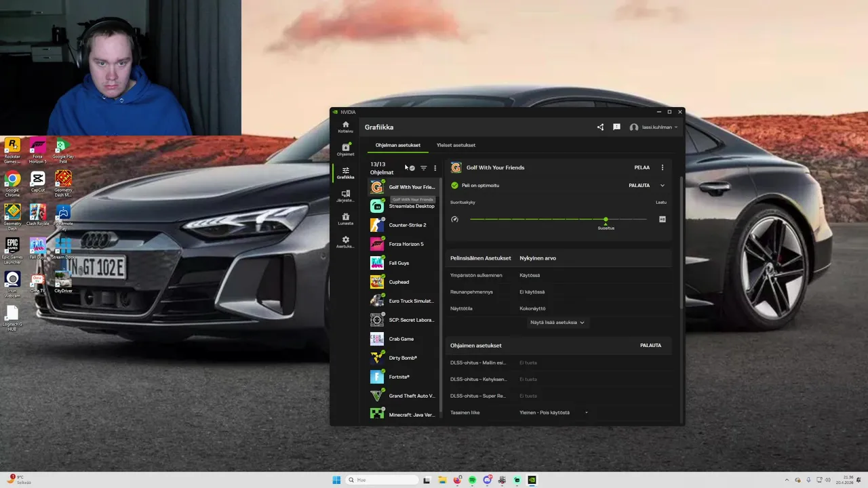Click the quality icon at slider end
Viewport: 868px width, 488px height.
pos(663,219)
